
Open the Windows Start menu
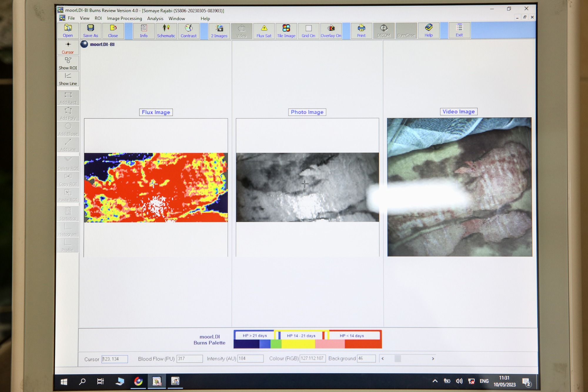point(64,382)
